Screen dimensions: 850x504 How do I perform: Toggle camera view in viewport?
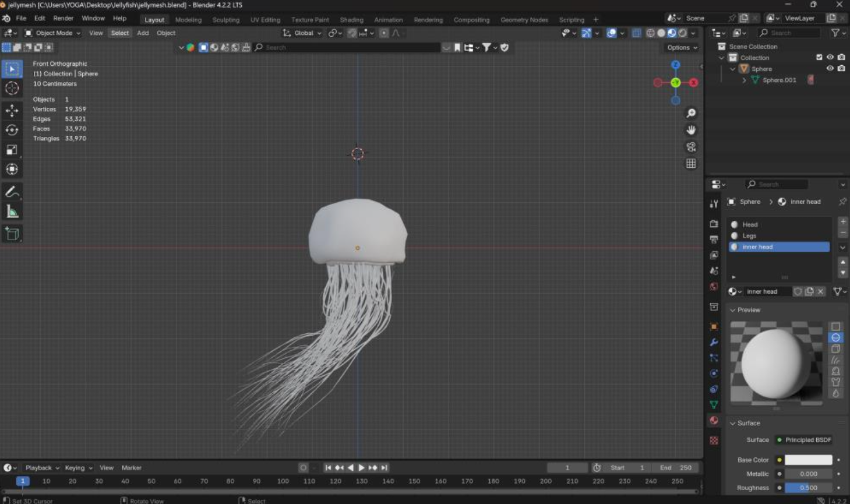coord(691,147)
